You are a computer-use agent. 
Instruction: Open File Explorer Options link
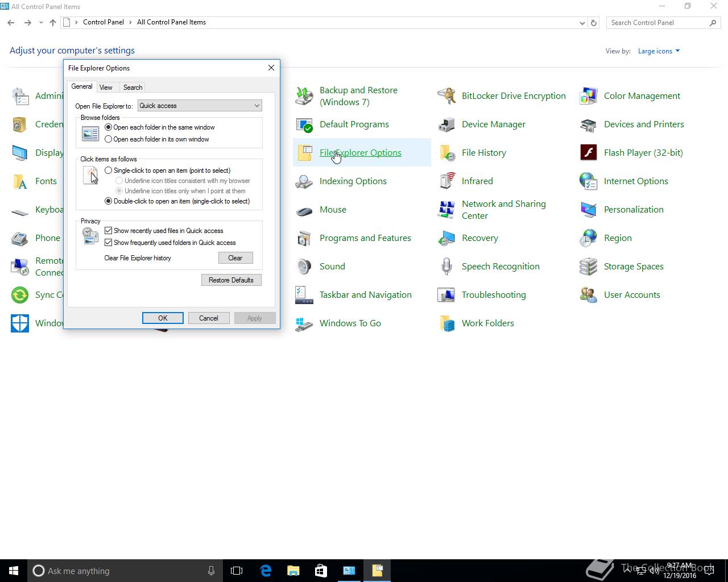click(x=361, y=153)
